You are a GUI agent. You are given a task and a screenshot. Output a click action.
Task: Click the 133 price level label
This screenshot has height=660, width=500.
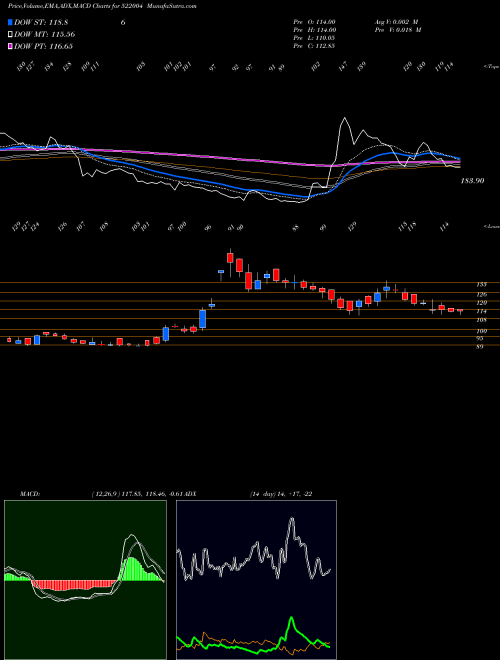click(481, 285)
